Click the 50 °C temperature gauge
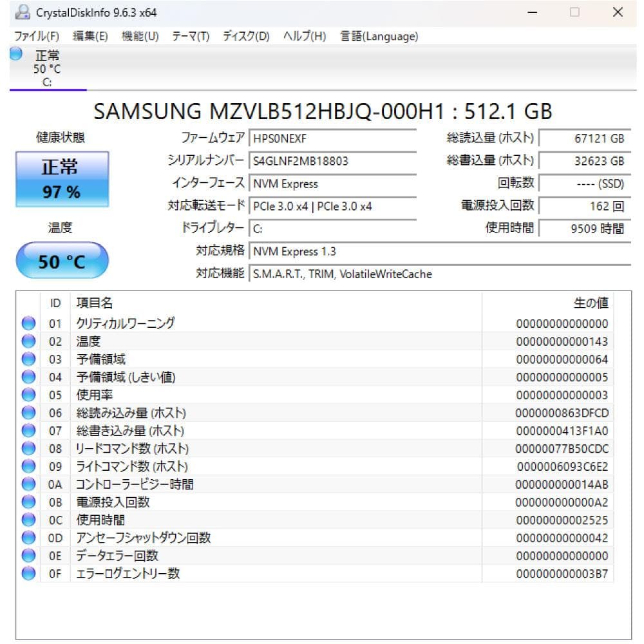 point(61,260)
